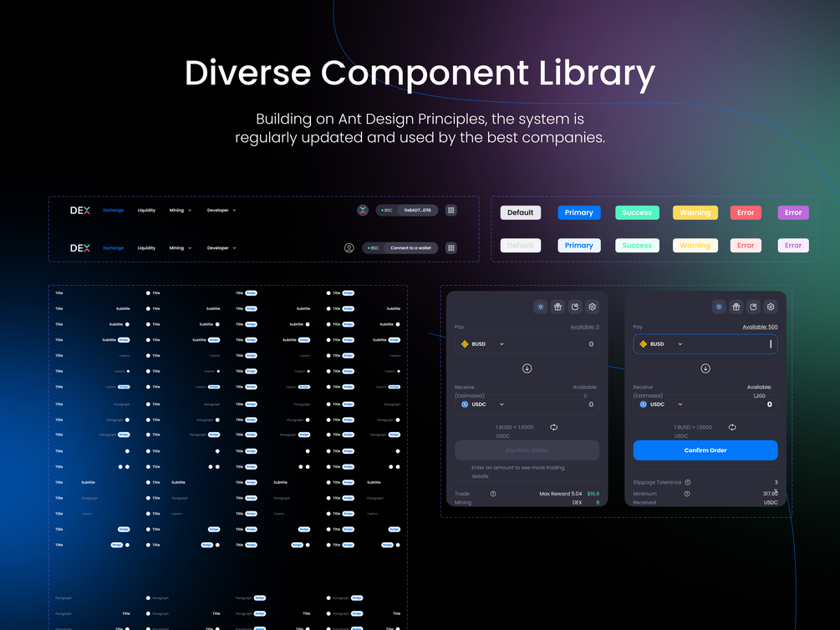Click the DEX logo in the navbar with wallet address
The width and height of the screenshot is (840, 630).
(x=80, y=211)
